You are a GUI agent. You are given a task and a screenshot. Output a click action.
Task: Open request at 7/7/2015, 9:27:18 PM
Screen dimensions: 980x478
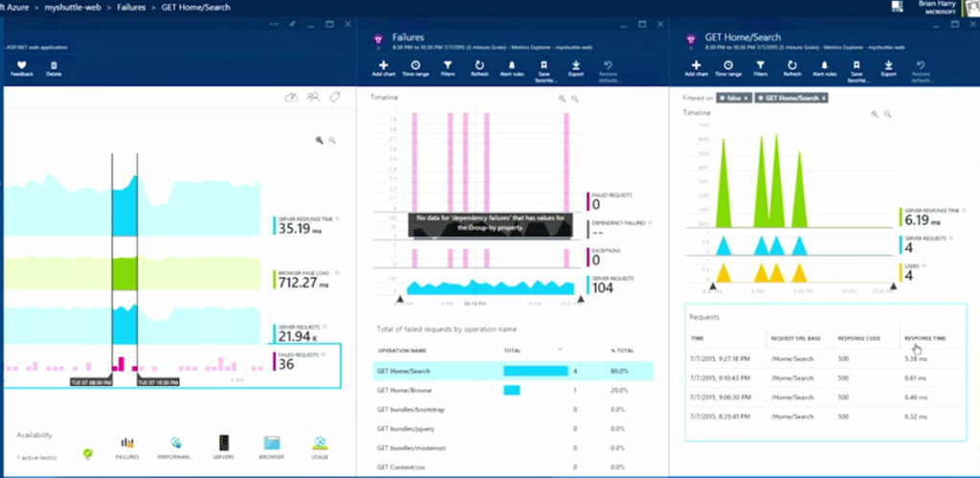(825, 360)
